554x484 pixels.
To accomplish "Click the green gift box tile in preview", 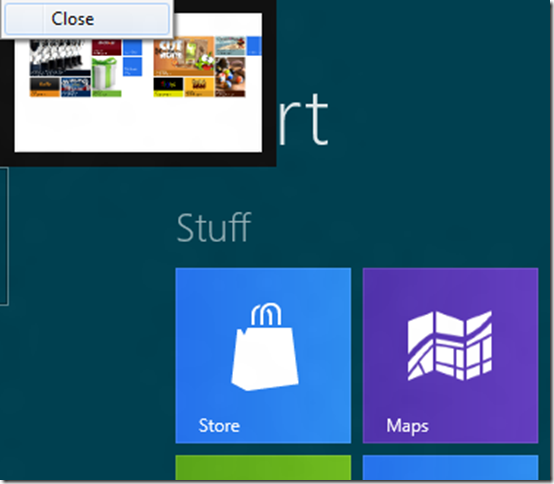I will pos(106,77).
